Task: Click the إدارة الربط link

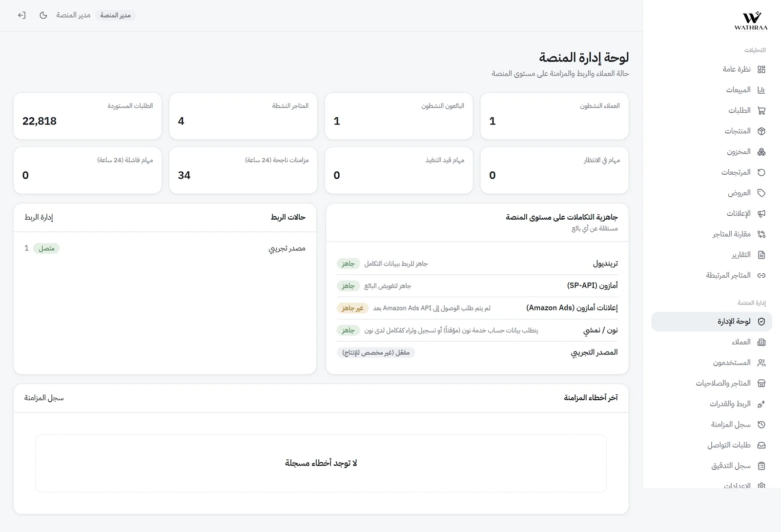Action: (39, 217)
